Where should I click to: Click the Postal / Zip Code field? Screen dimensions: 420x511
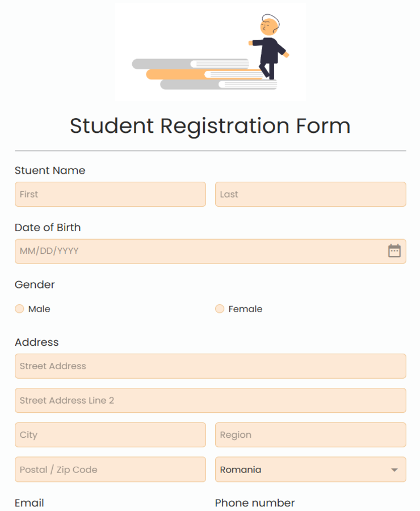coord(110,470)
